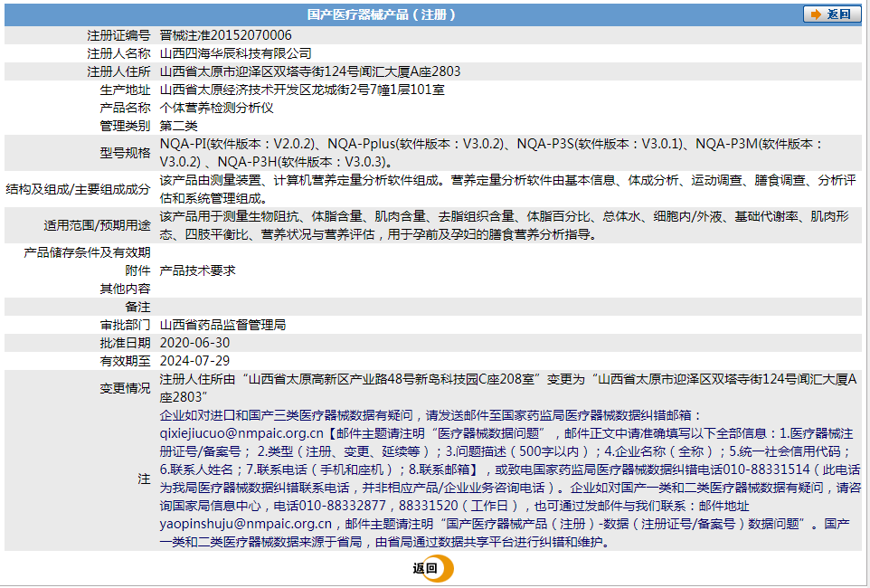Select expiry date 2024-07-29
The height and width of the screenshot is (588, 870).
194,361
